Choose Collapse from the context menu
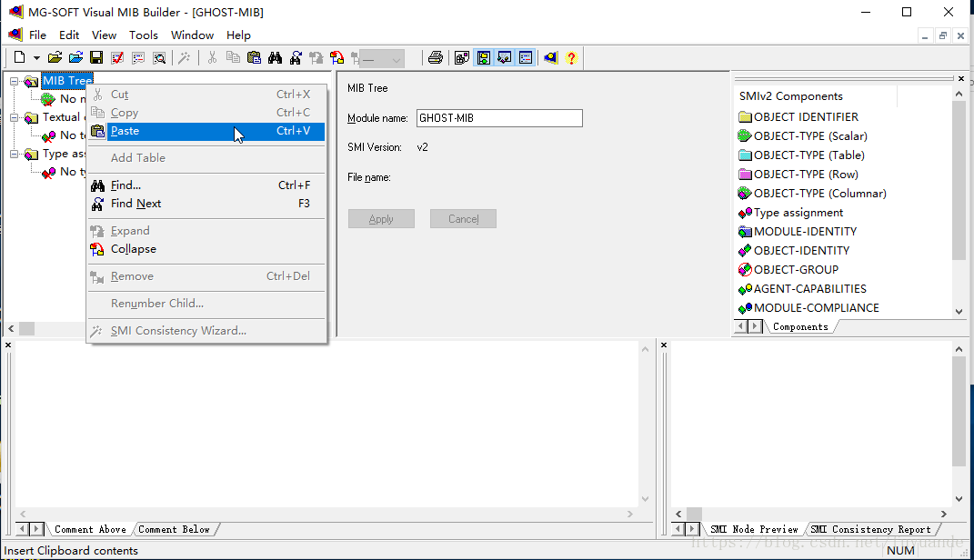 [206, 249]
